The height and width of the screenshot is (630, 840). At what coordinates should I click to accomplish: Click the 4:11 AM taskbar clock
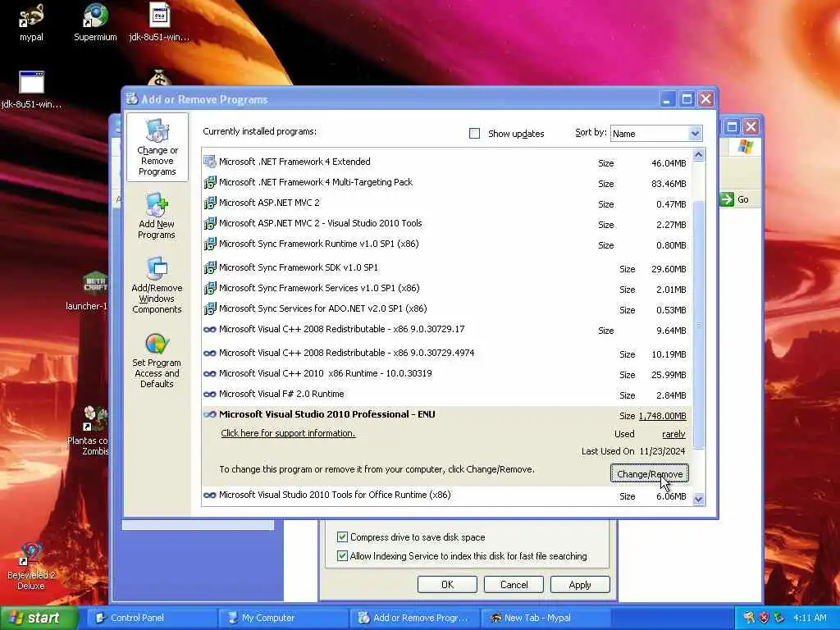[810, 618]
